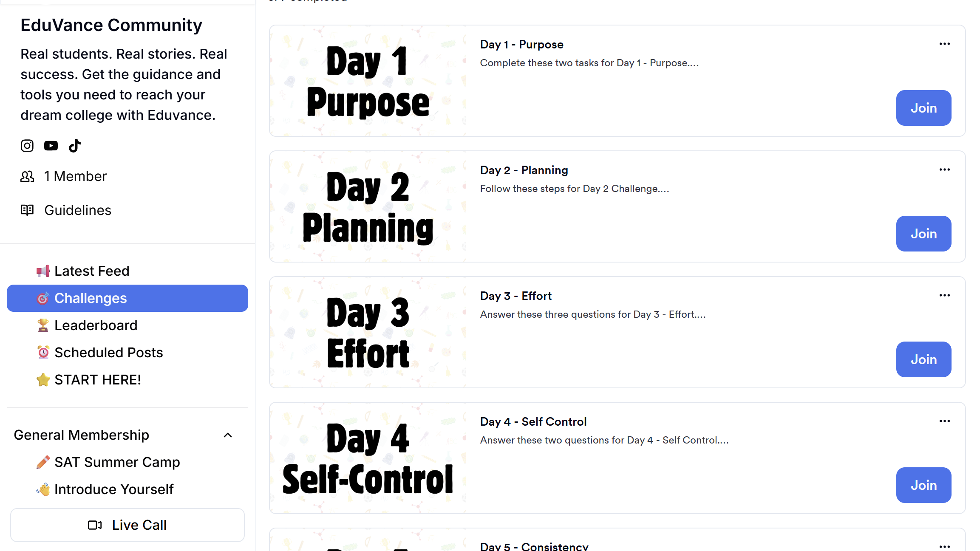The image size is (980, 551).
Task: Open the Instagram social link icon
Action: 27,146
